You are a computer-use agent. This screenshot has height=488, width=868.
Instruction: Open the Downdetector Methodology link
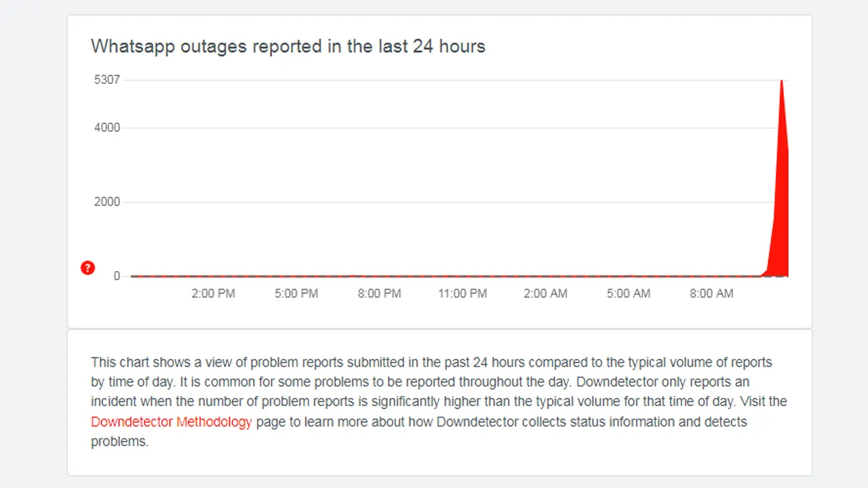[172, 422]
